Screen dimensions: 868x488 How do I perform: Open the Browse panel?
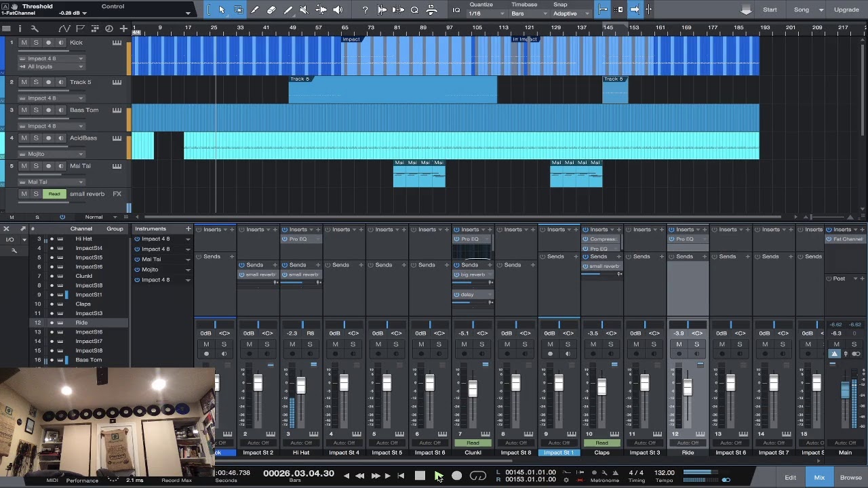pos(851,477)
